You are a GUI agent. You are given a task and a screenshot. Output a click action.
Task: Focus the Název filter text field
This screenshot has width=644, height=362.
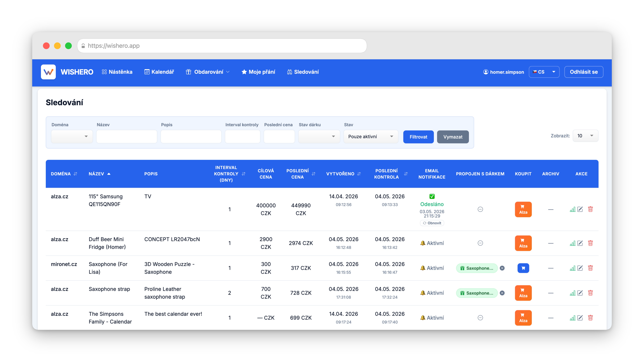point(126,136)
